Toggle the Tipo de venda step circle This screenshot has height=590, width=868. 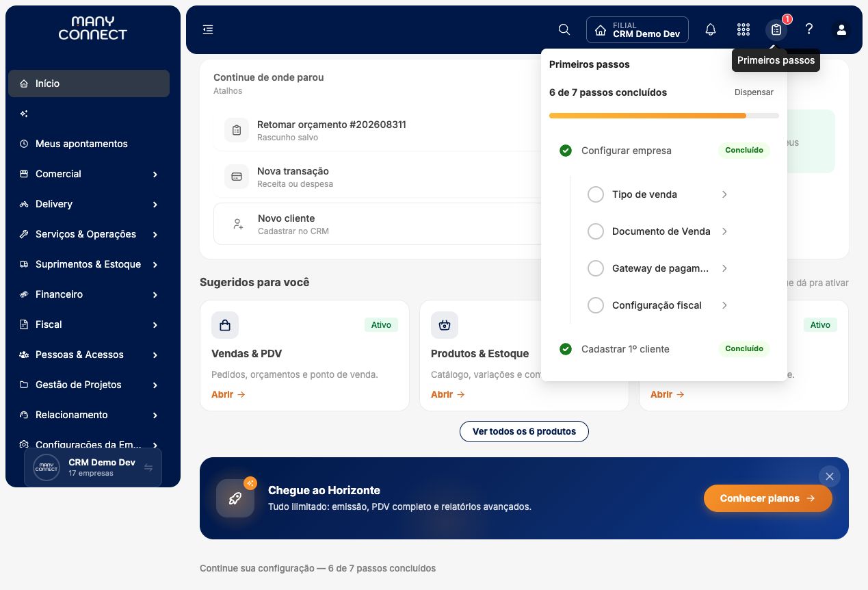(x=596, y=194)
